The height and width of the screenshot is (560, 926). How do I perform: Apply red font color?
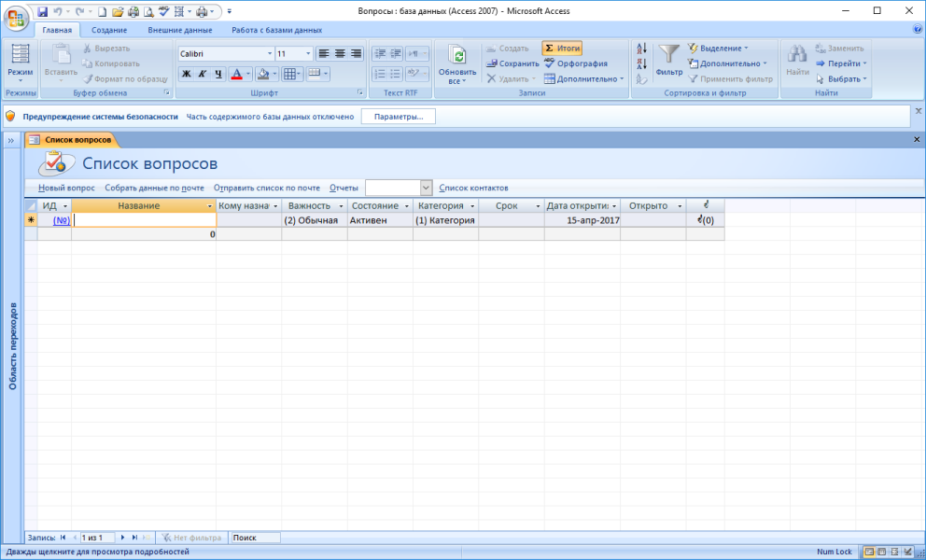coord(236,74)
